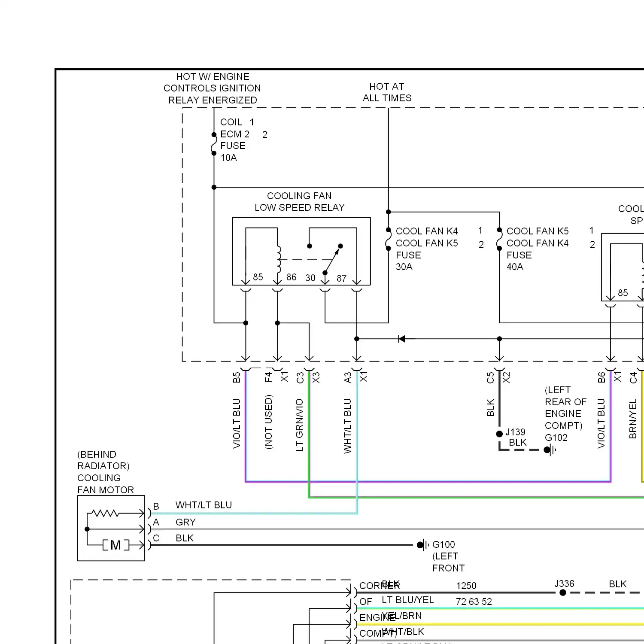The width and height of the screenshot is (644, 644).
Task: Click the "M" motor symbol in fan motor
Action: (x=116, y=545)
